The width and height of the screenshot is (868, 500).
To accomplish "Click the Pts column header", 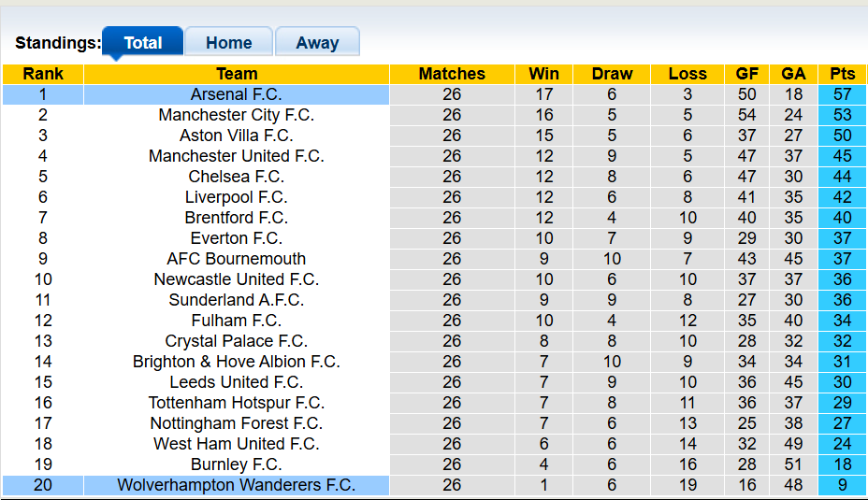I will click(x=842, y=74).
